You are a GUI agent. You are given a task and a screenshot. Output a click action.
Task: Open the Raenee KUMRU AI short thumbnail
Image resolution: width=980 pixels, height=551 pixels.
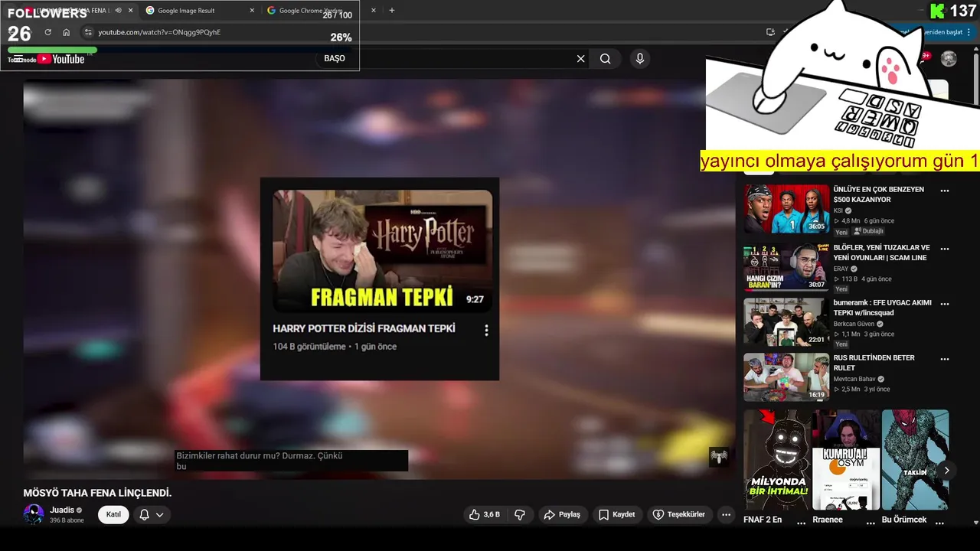point(845,460)
